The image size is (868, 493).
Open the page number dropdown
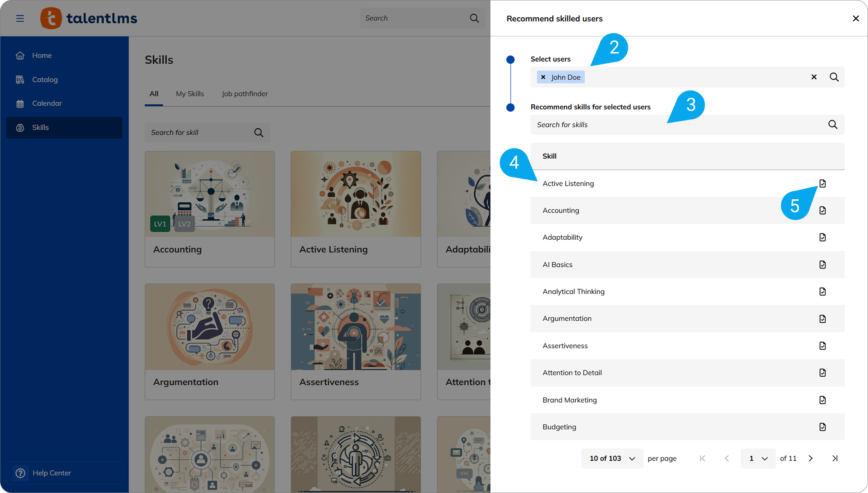tap(758, 458)
